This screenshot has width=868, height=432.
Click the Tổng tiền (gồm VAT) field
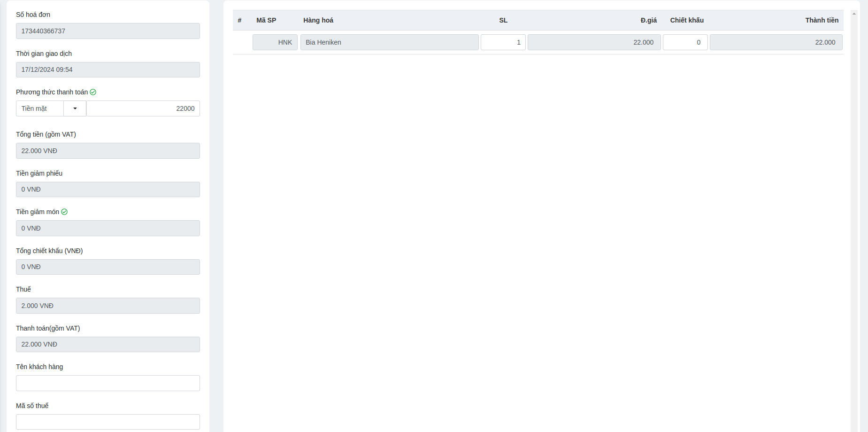click(108, 151)
